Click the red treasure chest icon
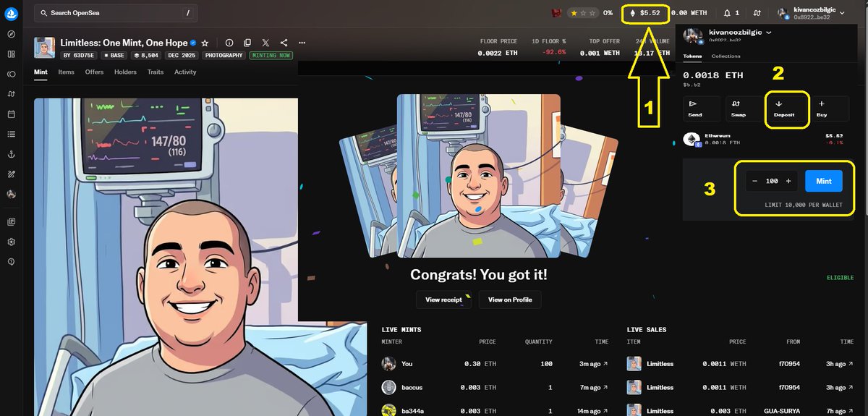Viewport: 868px width, 416px height. [x=557, y=13]
